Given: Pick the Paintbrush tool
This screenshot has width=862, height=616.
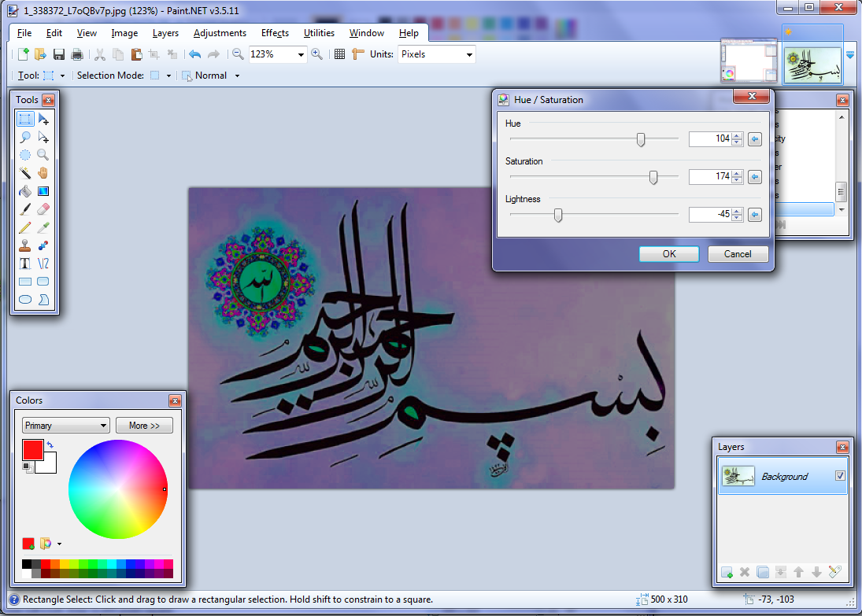Looking at the screenshot, I should [24, 209].
